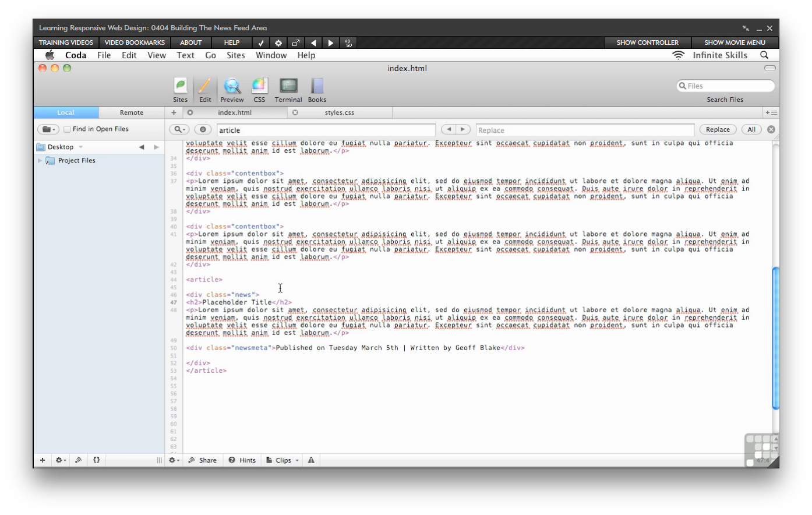Viewport: 812px width, 515px height.
Task: Open the search options magnifier dropdown
Action: pos(179,129)
